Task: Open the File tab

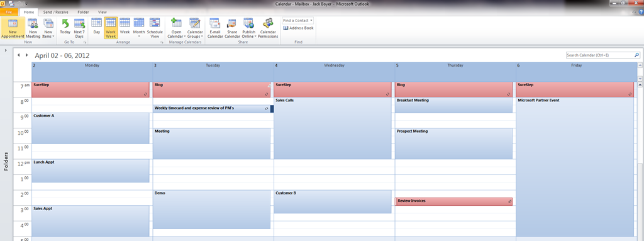Action: click(x=9, y=13)
